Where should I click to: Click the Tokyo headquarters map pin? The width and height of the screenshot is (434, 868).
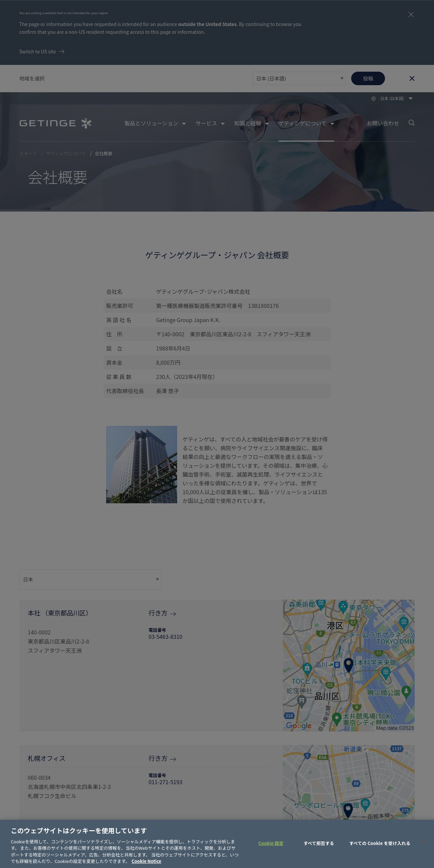coord(348,665)
